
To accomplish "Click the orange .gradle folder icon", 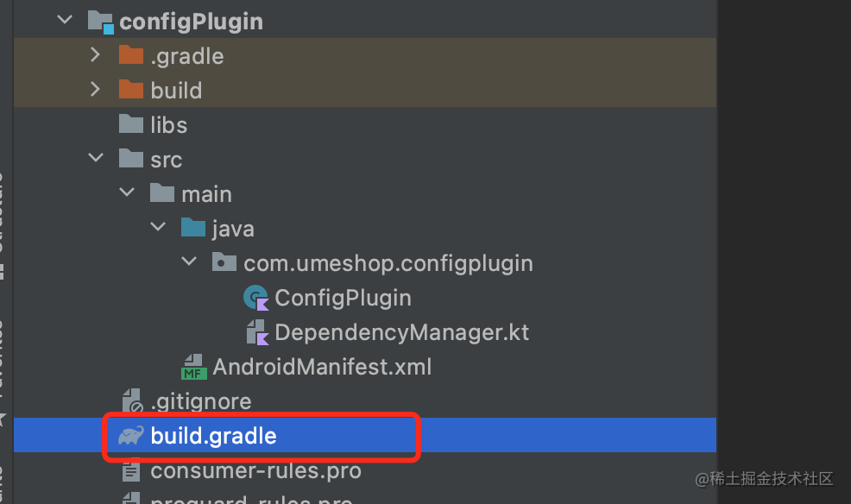I will click(x=130, y=56).
